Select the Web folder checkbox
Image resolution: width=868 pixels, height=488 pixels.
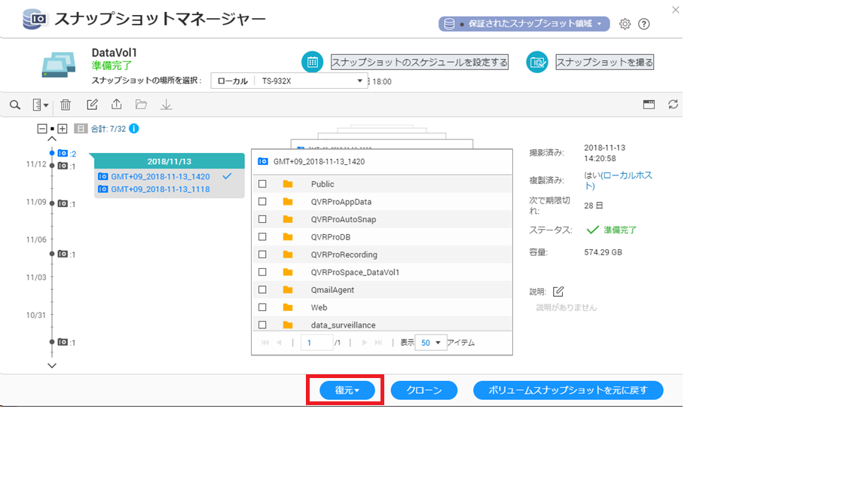click(x=262, y=307)
